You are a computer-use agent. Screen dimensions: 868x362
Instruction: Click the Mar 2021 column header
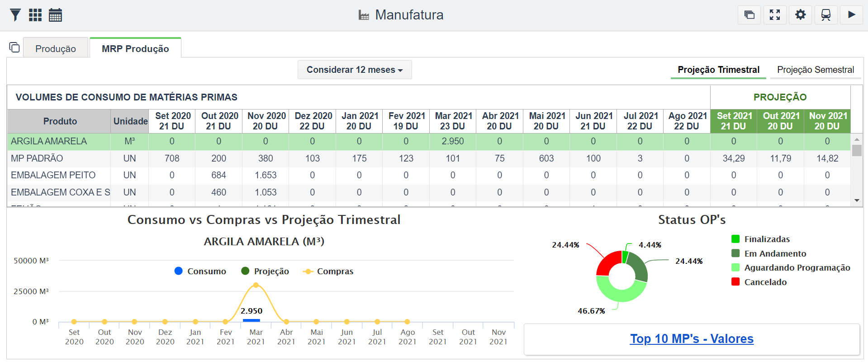[453, 121]
